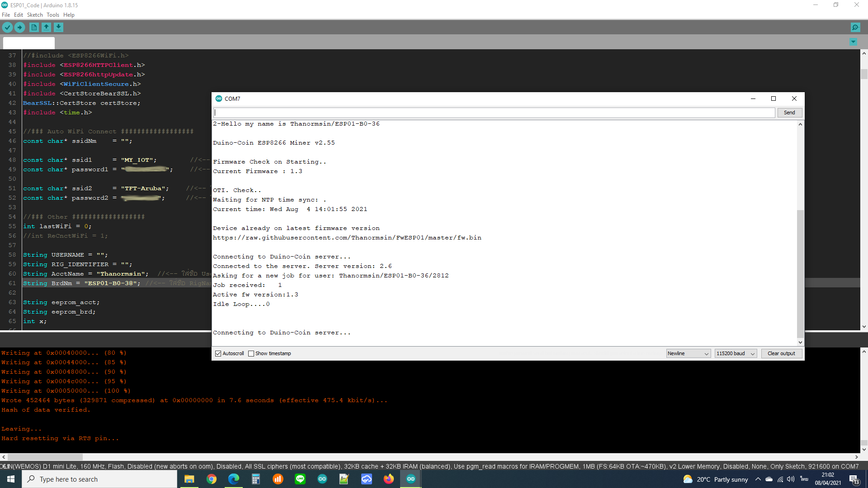Click the console horizontal scrollbar thumb
This screenshot has height=488, width=868.
pyautogui.click(x=45, y=457)
